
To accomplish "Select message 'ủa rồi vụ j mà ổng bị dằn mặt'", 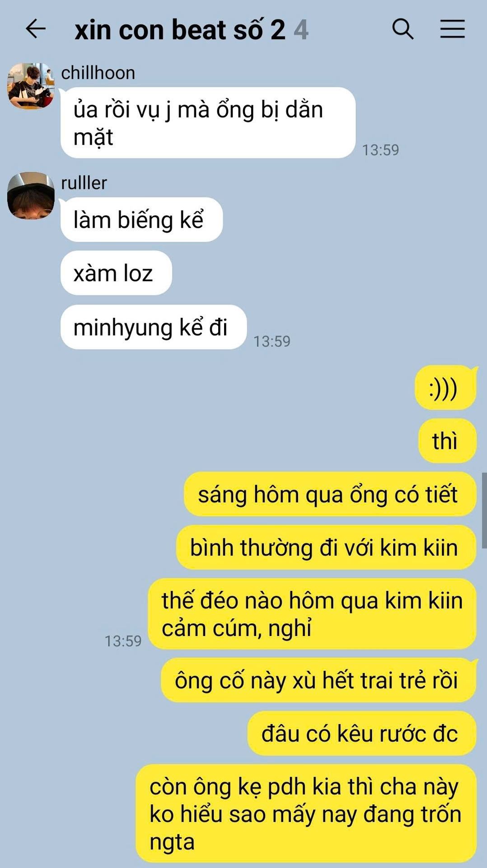I will click(x=208, y=123).
